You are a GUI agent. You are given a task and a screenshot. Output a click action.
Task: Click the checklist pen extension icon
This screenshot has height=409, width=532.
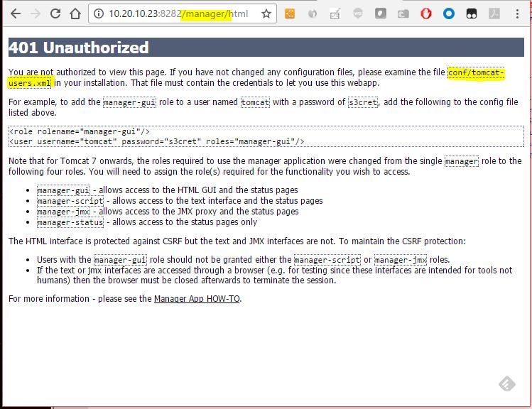tap(335, 13)
